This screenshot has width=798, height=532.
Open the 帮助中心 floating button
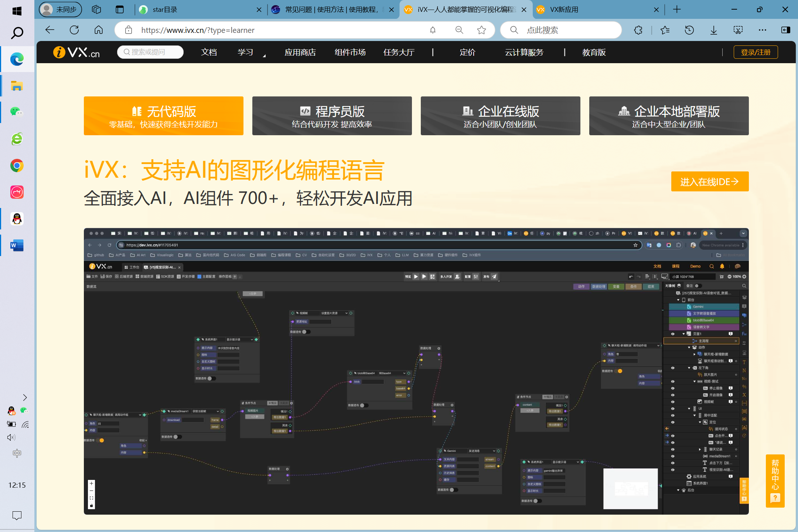coord(775,481)
